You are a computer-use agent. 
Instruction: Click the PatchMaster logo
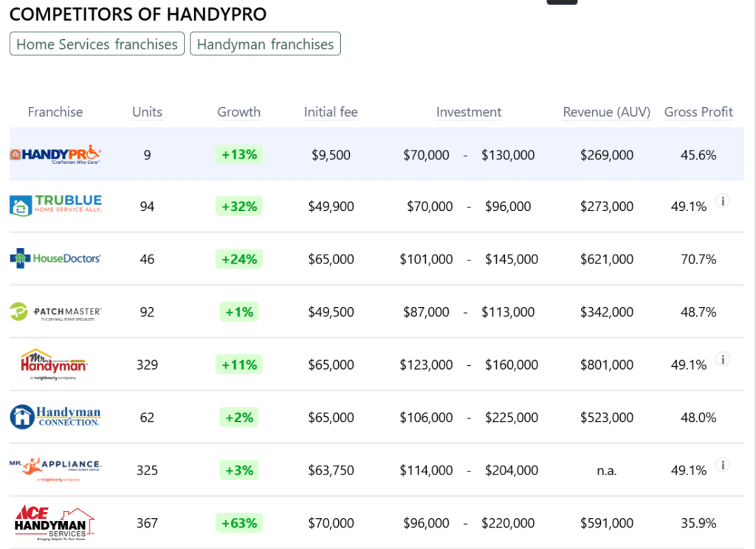[55, 312]
